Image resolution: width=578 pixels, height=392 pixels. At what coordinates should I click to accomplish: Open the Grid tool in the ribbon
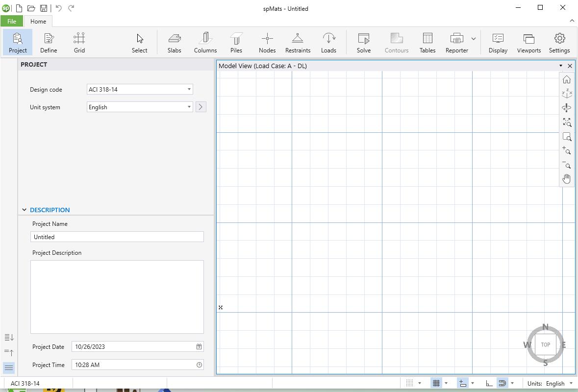[79, 43]
